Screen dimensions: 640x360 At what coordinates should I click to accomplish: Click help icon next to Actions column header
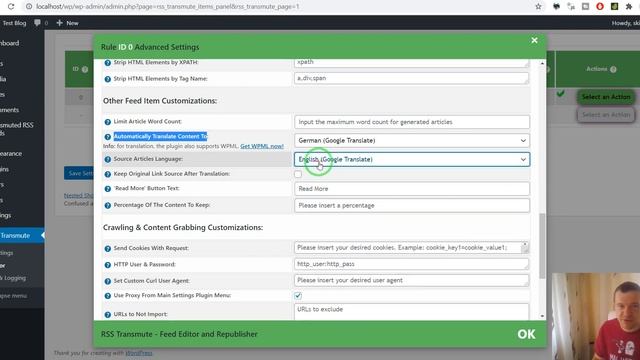click(x=613, y=69)
